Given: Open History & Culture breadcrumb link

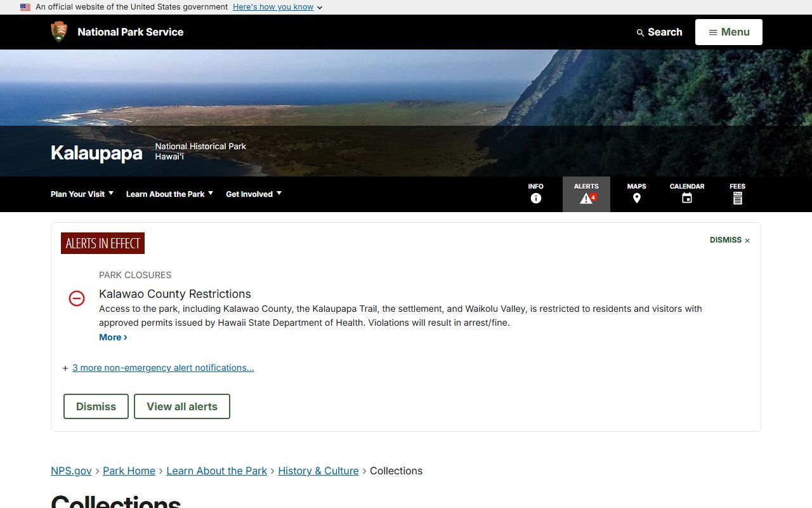Looking at the screenshot, I should pos(318,471).
